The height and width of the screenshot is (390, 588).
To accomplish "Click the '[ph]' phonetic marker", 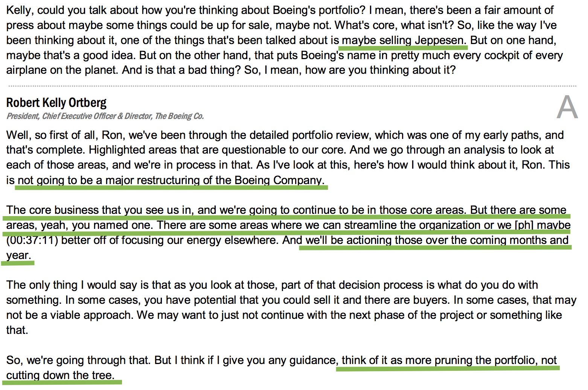I will pos(524,225).
